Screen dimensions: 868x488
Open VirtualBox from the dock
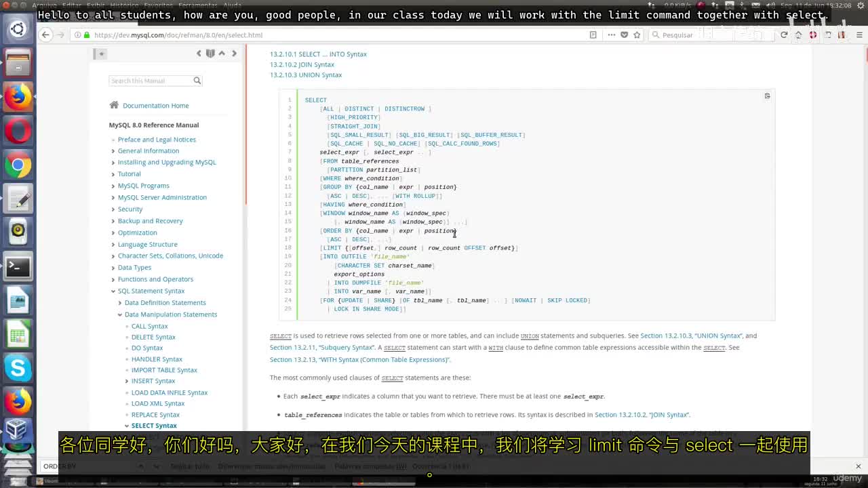coord(18,430)
